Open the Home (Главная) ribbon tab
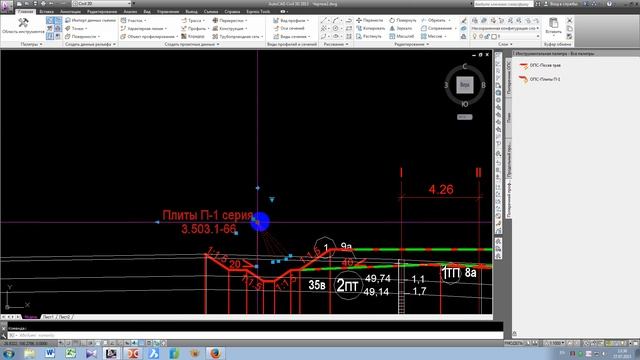 25,11
